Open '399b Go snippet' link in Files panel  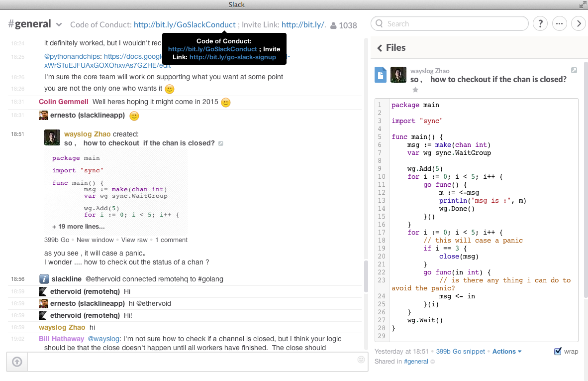tap(461, 351)
